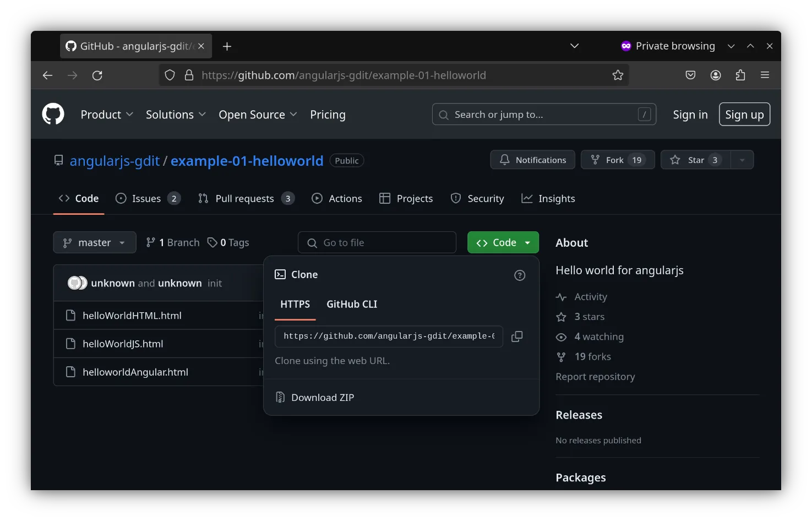Image resolution: width=812 pixels, height=521 pixels.
Task: Open the Star lists dropdown arrow
Action: coord(742,160)
